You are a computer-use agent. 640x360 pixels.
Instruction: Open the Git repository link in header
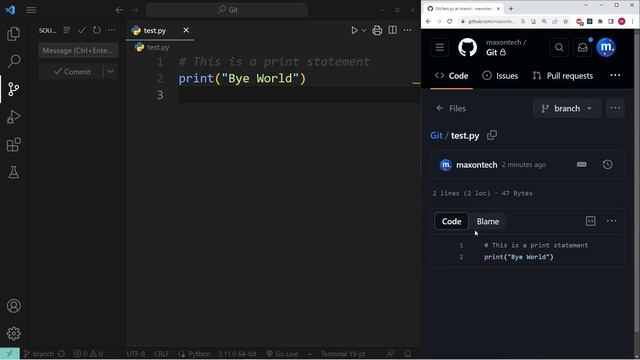[491, 52]
